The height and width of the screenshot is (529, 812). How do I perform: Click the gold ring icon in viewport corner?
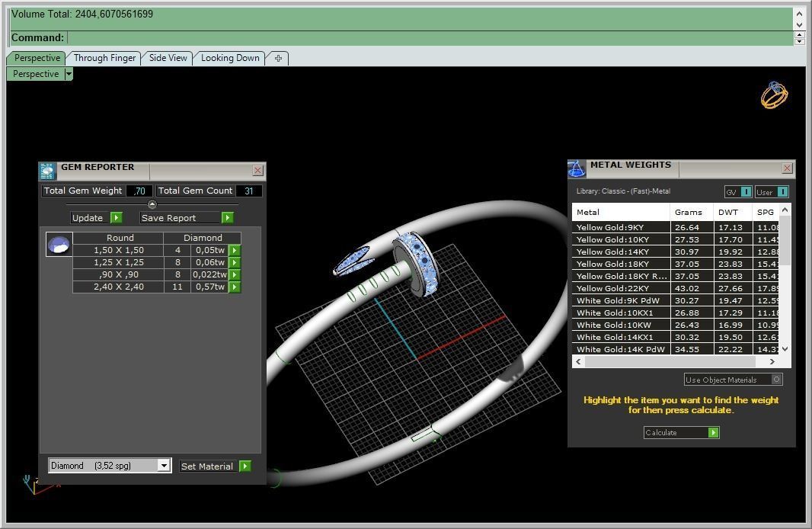pyautogui.click(x=774, y=95)
